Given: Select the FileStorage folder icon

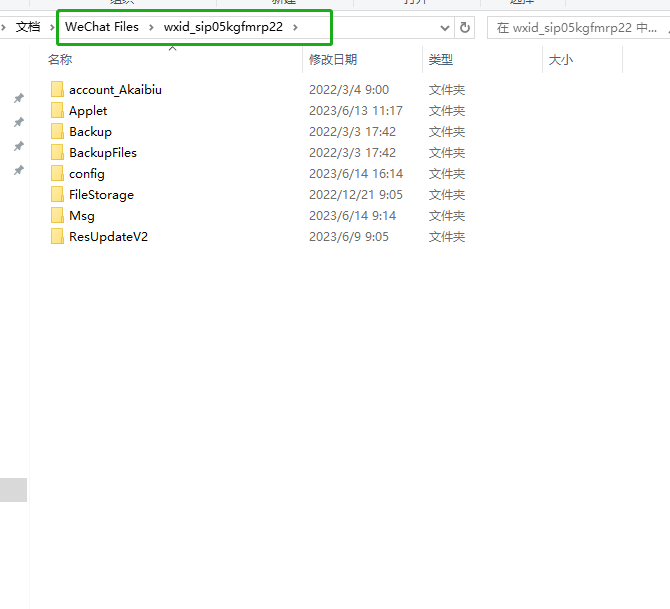Looking at the screenshot, I should tap(58, 195).
